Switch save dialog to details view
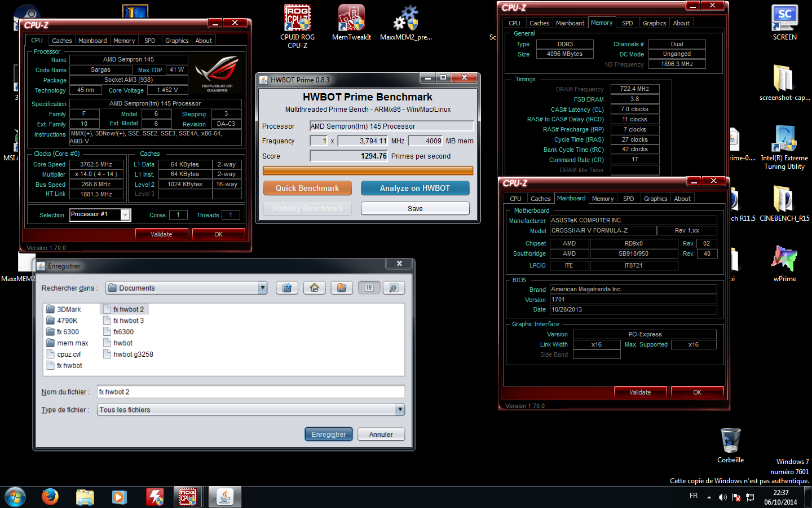This screenshot has height=508, width=812. pos(394,288)
